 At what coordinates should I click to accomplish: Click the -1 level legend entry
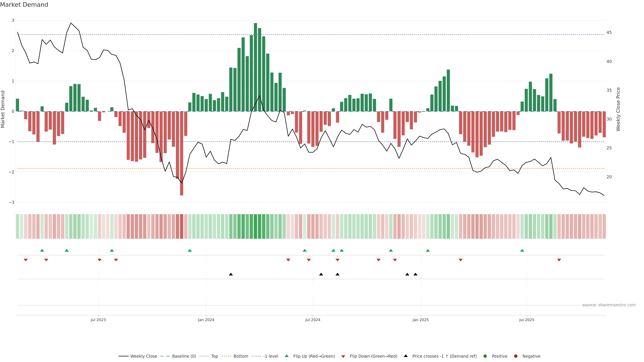(271, 356)
